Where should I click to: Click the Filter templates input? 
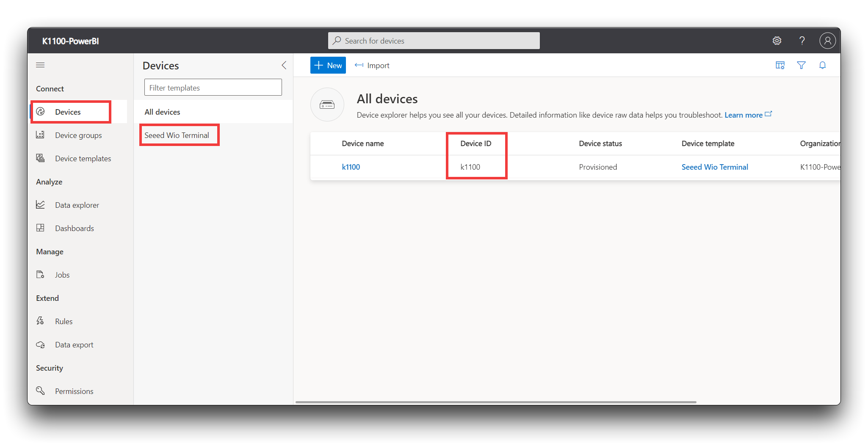(x=213, y=87)
